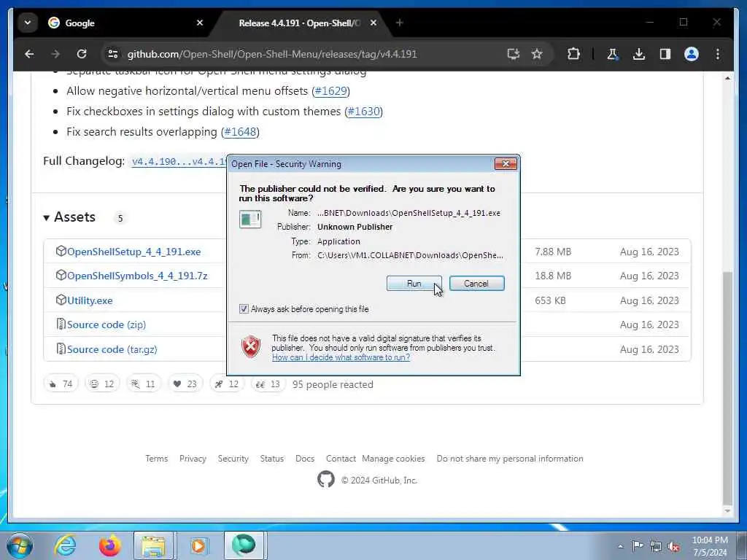The width and height of the screenshot is (747, 560).
Task: Download the Utility.exe asset
Action: click(x=90, y=300)
